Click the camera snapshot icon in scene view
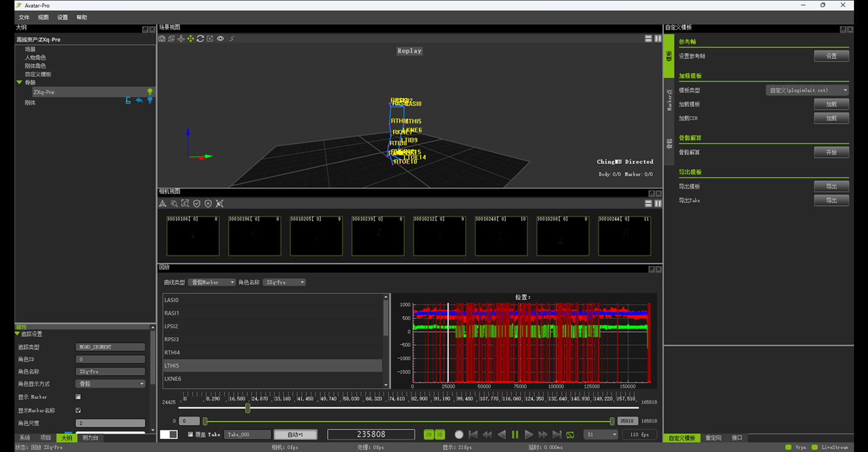The height and width of the screenshot is (452, 868). pyautogui.click(x=162, y=39)
